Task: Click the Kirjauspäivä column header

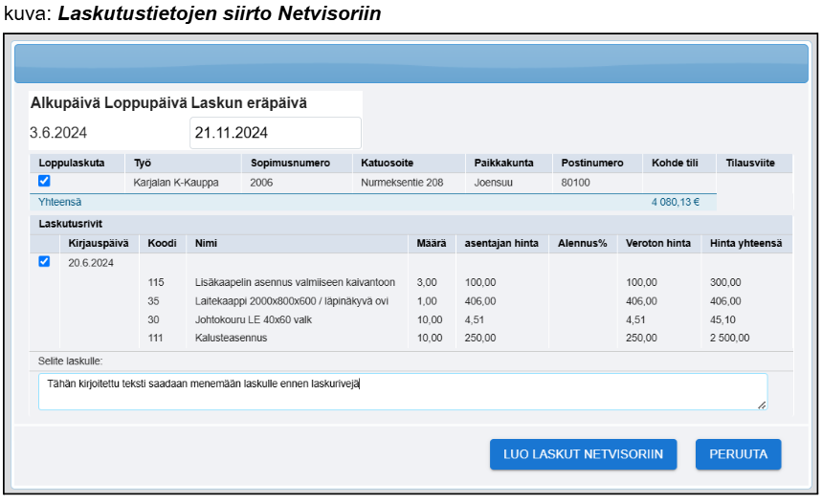Action: pyautogui.click(x=99, y=244)
